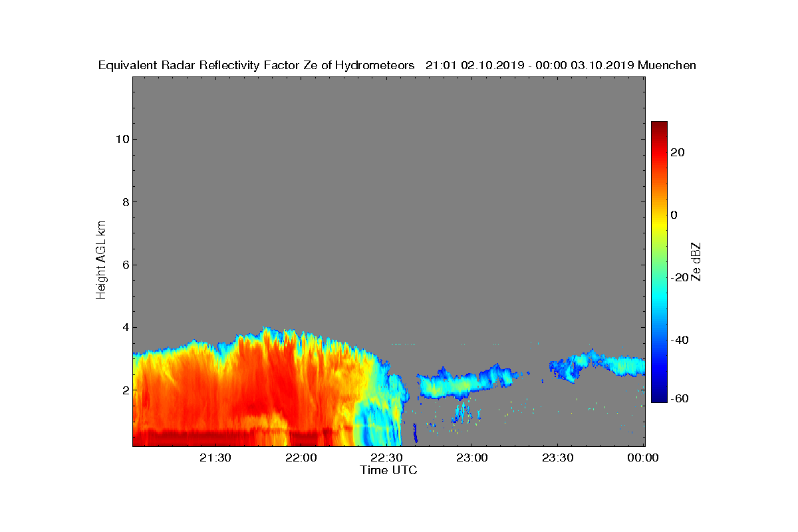Click the 22:30 time tick label
The width and height of the screenshot is (798, 532).
386,458
